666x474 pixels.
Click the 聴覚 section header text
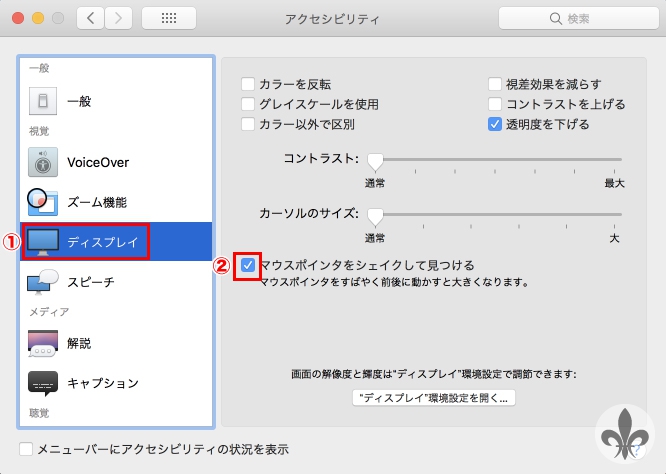coord(39,413)
